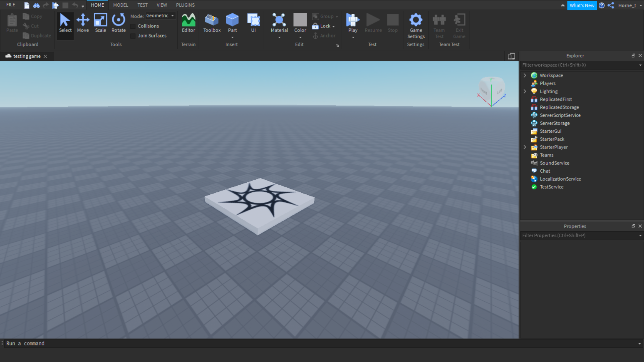Viewport: 644px width, 362px height.
Task: Open the Mode Geometric dropdown
Action: tap(160, 16)
